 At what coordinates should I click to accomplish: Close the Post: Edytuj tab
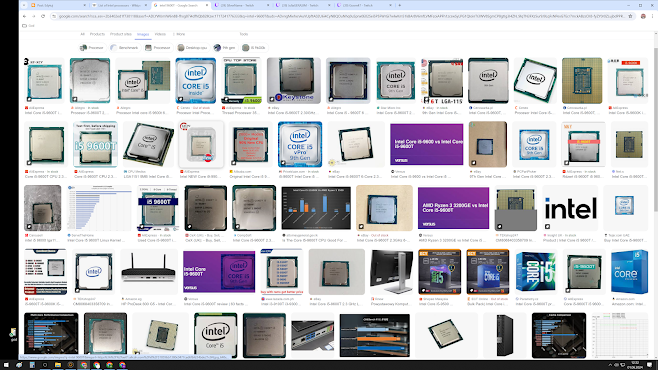point(84,5)
